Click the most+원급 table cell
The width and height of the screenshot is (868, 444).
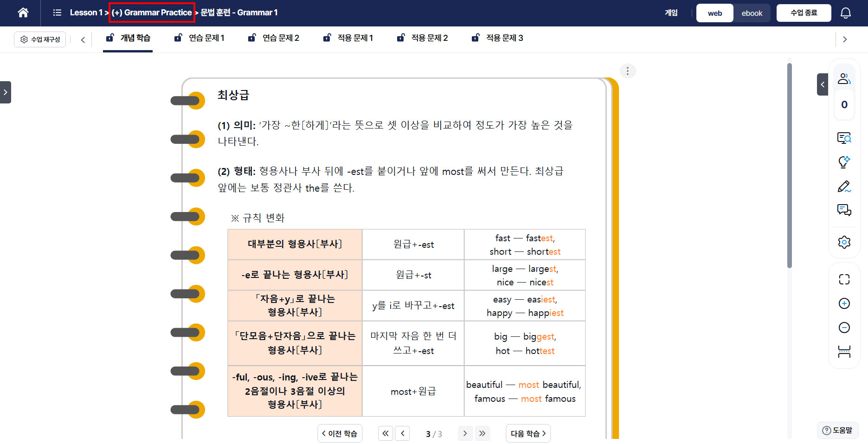[x=413, y=391]
